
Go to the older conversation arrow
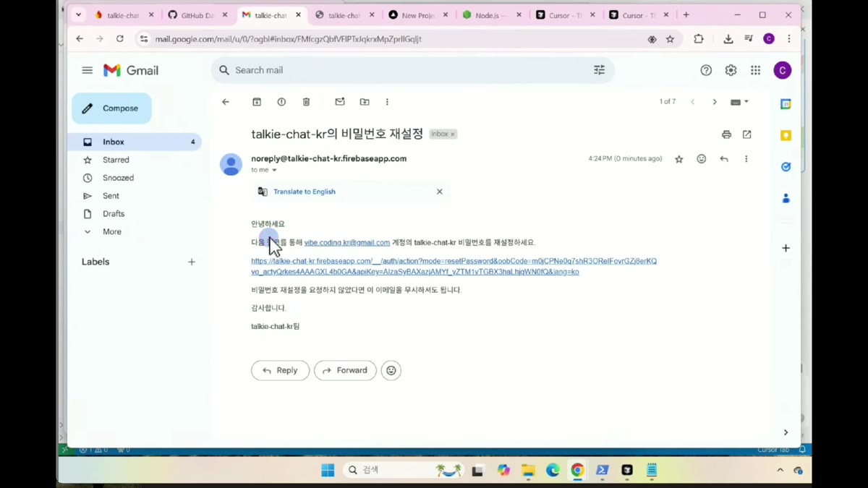[x=715, y=102]
